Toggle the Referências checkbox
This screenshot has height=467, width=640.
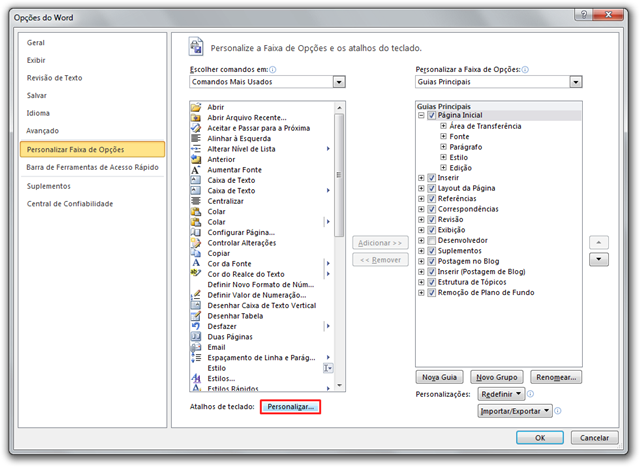432,199
